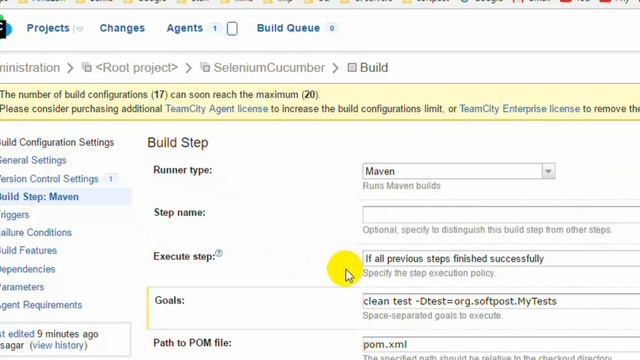This screenshot has width=640, height=360.
Task: Follow the TeamCity Enterprise license link
Action: [520, 109]
